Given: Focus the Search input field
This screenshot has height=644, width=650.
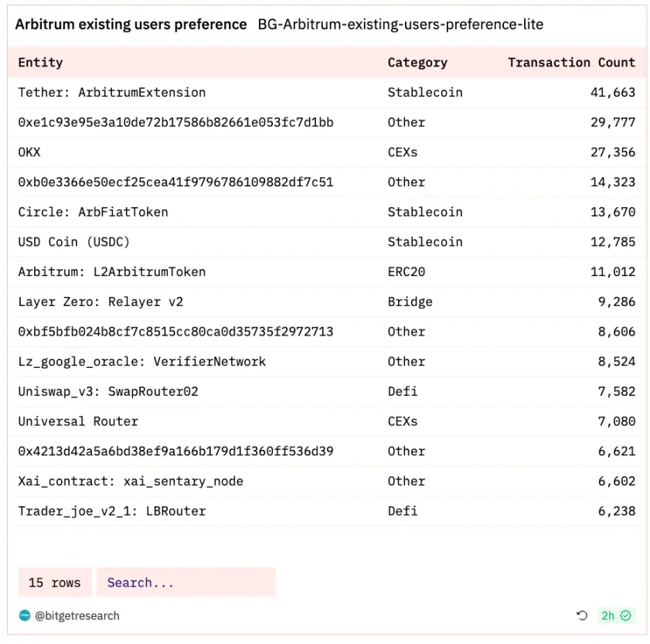Looking at the screenshot, I should (185, 583).
